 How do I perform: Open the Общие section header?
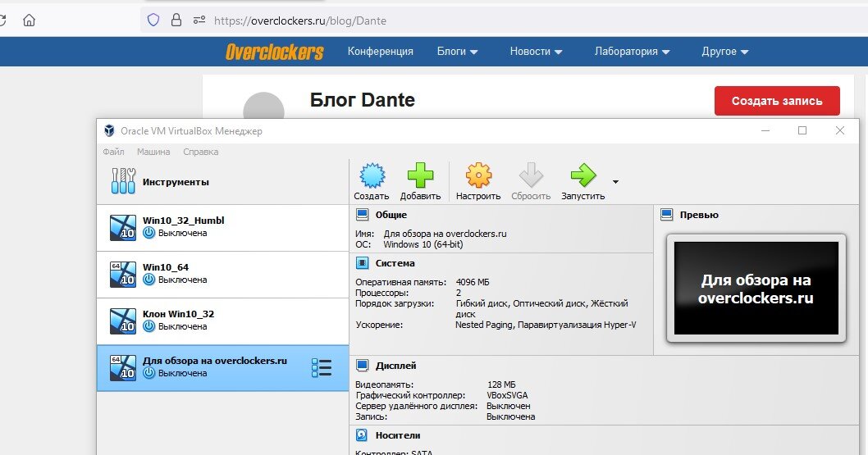pyautogui.click(x=391, y=215)
